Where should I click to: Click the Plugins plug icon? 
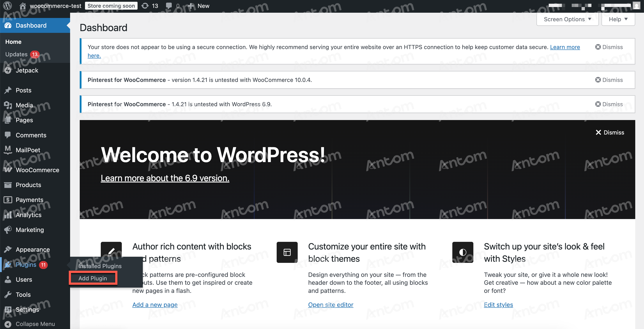(8, 265)
